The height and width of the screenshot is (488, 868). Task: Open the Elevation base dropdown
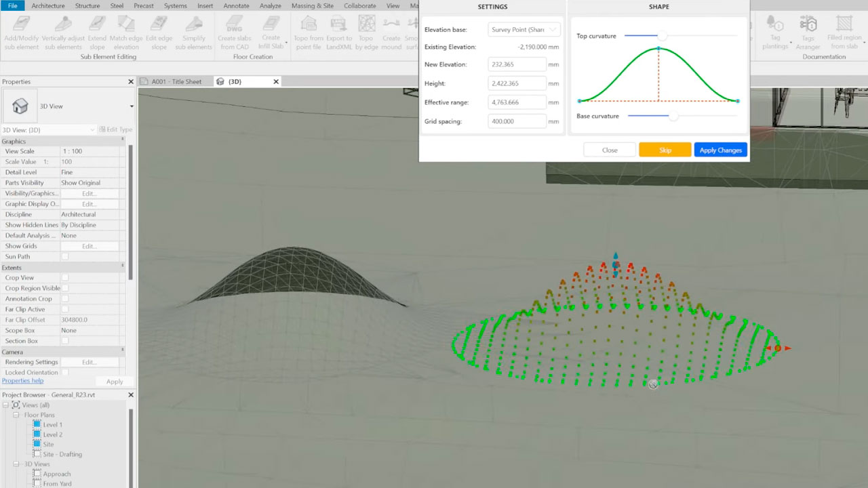click(524, 30)
